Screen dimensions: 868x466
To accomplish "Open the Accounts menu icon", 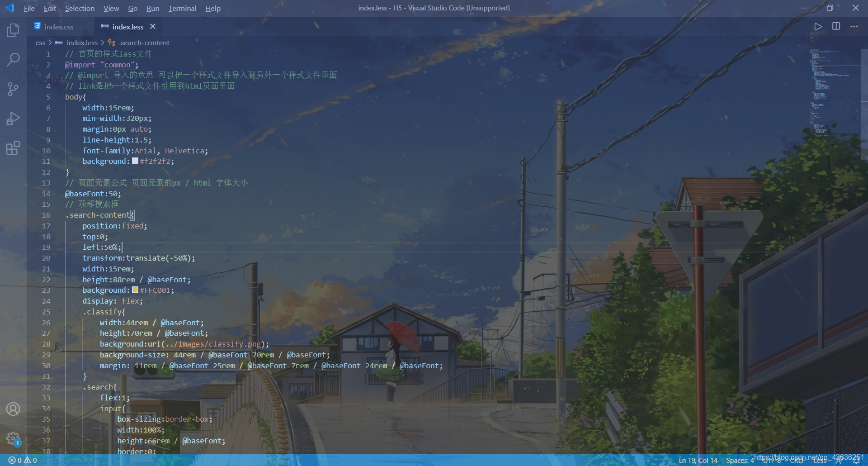I will tap(13, 409).
